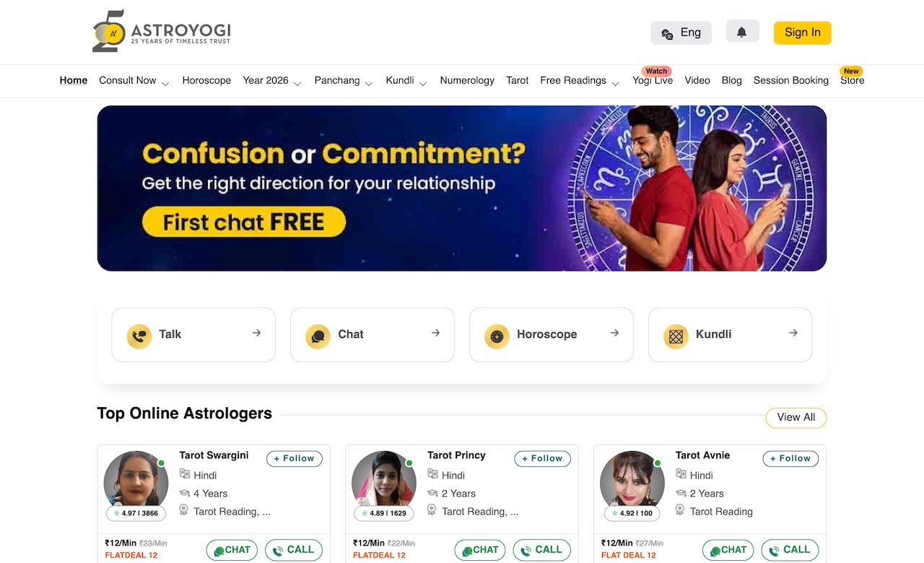The height and width of the screenshot is (563, 924).
Task: Call Tarot Avnie using the CALL button
Action: point(790,550)
